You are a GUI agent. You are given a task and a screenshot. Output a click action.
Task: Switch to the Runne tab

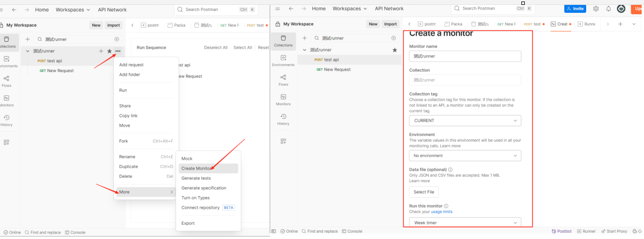[587, 24]
